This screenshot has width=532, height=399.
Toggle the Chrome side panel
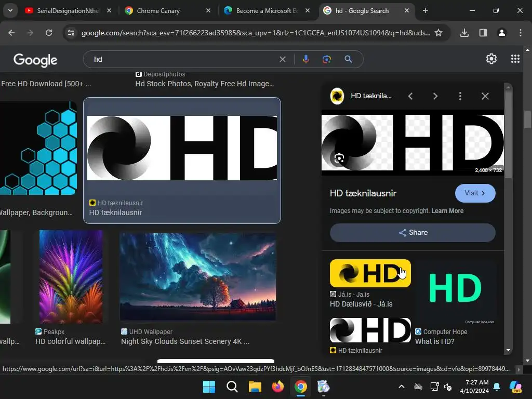point(483,33)
